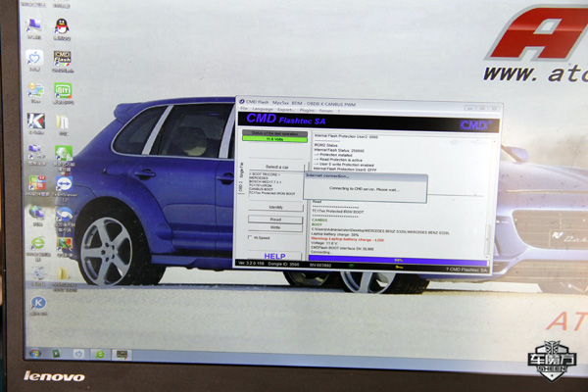This screenshot has height=392, width=588.
Task: Open the green iQIYI desktop shortcut
Action: [63, 93]
